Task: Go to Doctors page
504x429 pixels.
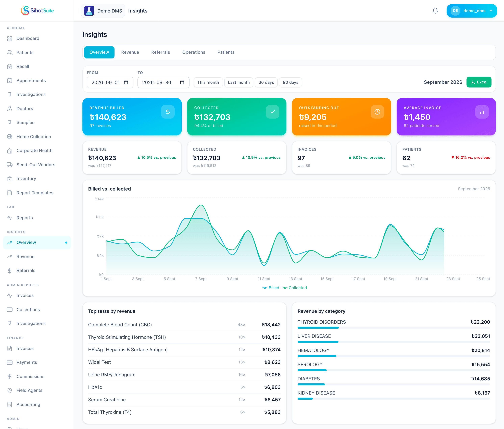Action: (x=37, y=108)
